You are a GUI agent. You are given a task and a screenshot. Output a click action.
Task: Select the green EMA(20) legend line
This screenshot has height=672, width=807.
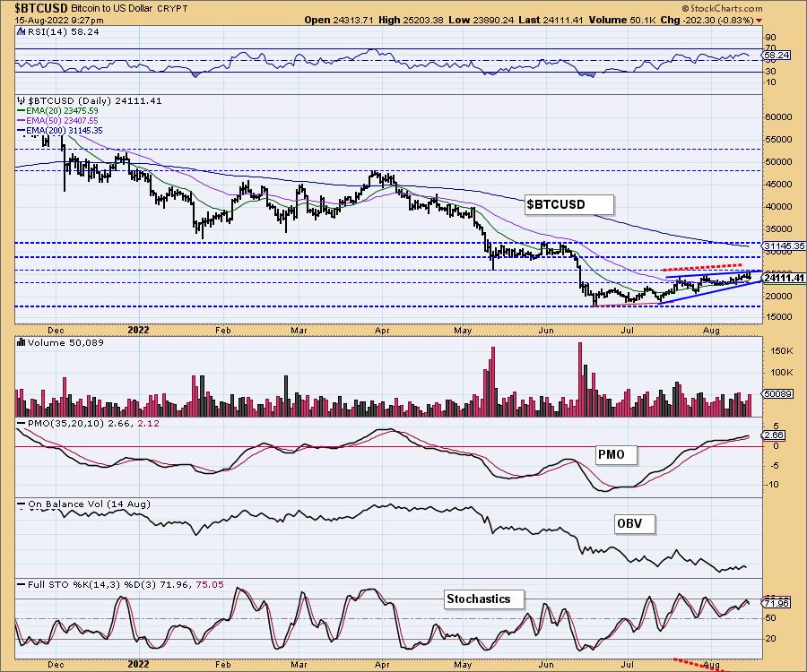[22, 111]
